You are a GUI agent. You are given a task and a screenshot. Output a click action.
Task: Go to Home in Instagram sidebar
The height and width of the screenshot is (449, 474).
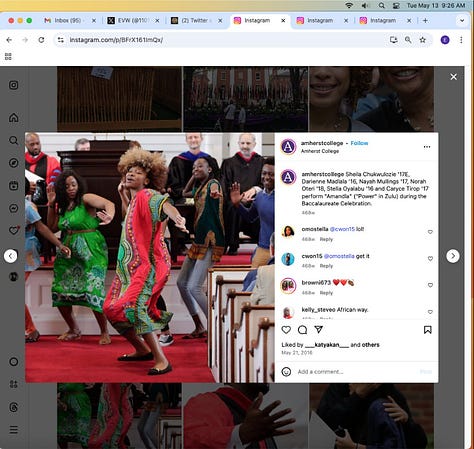pos(13,117)
